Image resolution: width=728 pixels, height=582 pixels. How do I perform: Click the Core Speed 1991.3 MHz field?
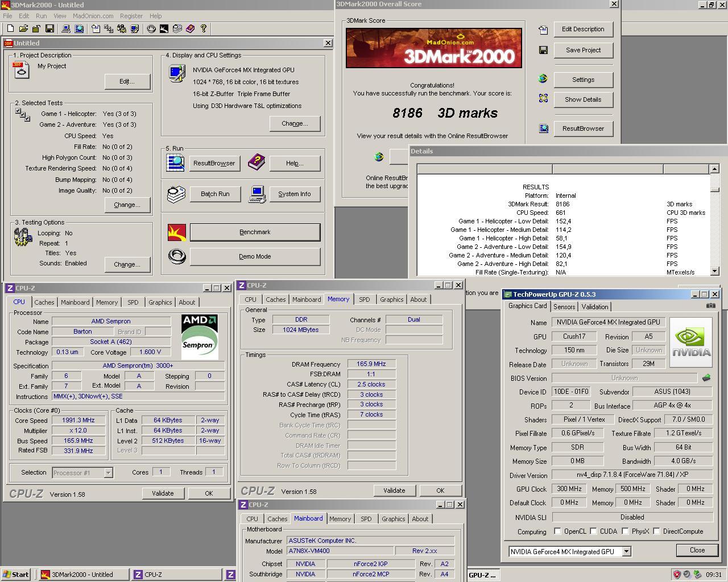pos(78,420)
